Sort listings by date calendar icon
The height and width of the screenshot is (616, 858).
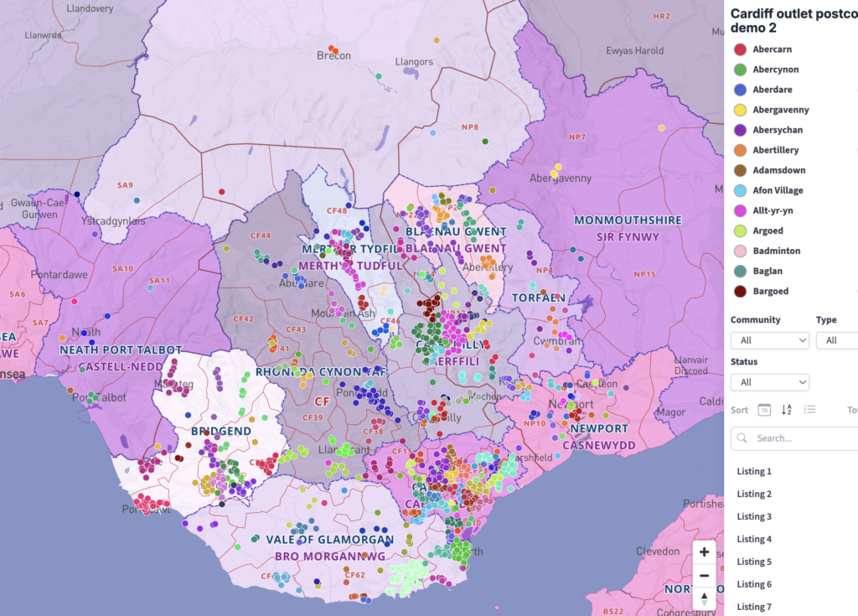(x=764, y=410)
